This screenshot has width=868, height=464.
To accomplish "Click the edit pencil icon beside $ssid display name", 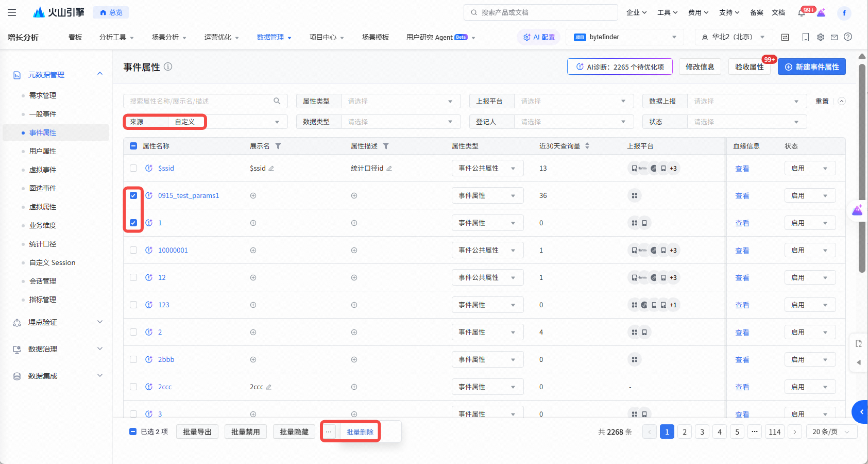I will (271, 169).
